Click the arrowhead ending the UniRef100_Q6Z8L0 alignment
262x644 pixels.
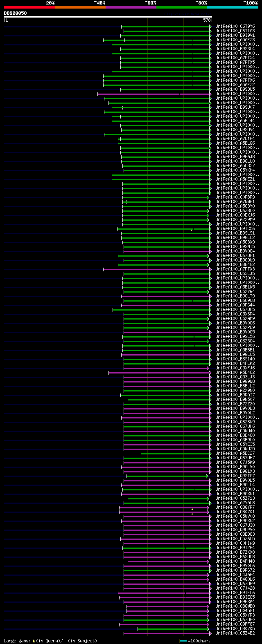click(208, 211)
